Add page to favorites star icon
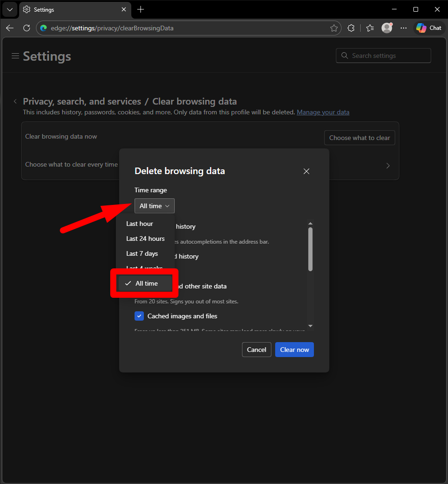 pyautogui.click(x=334, y=28)
